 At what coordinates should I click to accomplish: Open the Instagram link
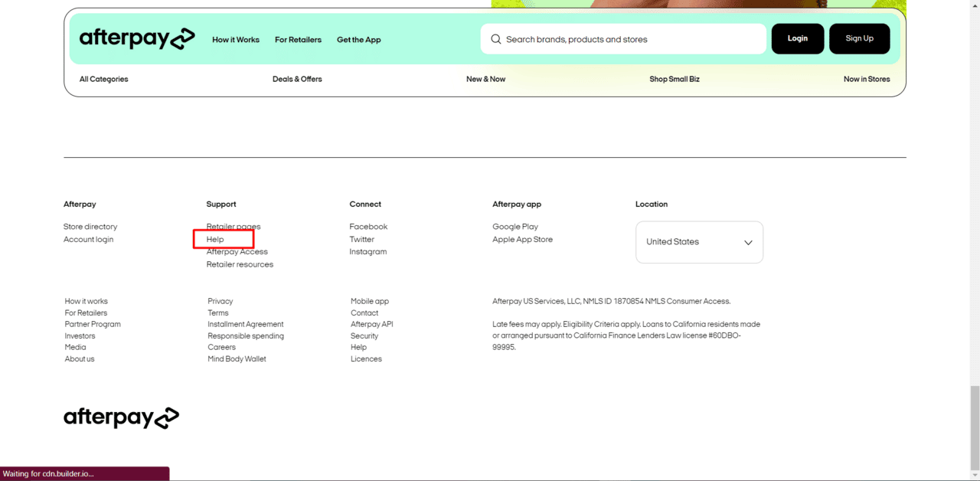pyautogui.click(x=368, y=252)
